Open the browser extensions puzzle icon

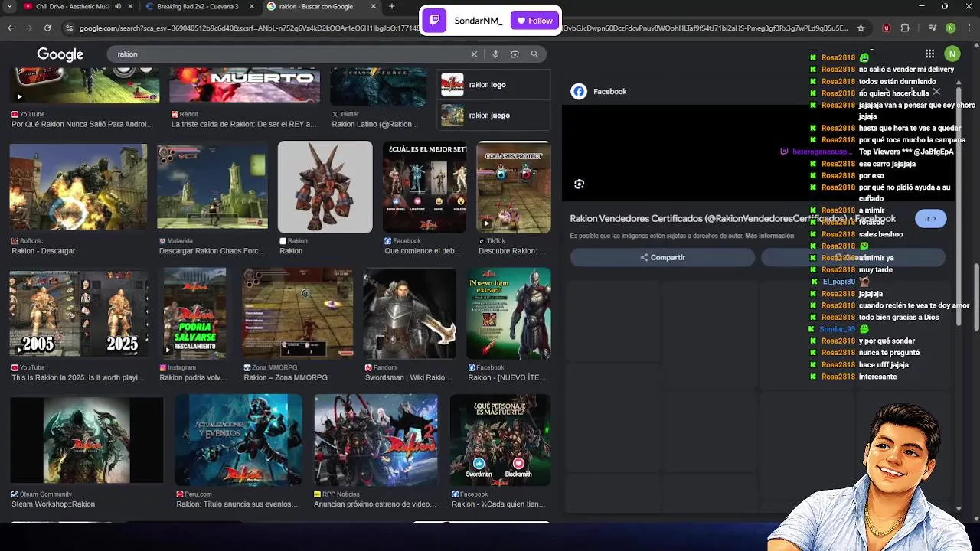point(905,28)
